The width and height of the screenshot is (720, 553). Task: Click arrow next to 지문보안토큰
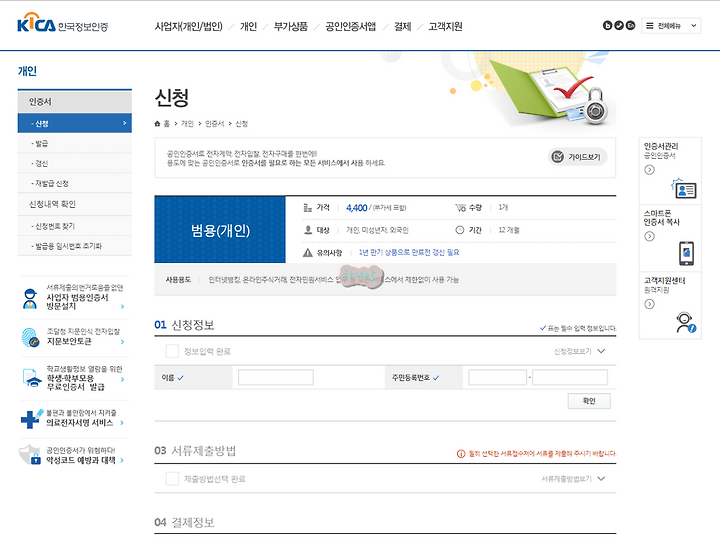point(123,342)
